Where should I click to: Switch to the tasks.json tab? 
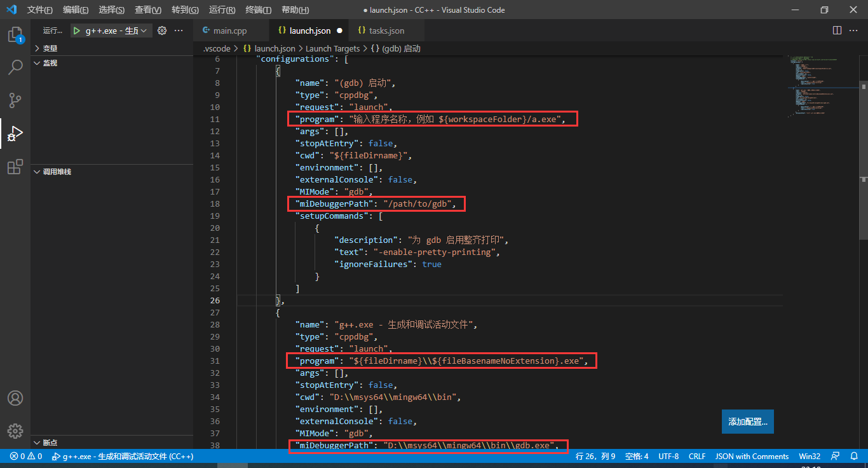click(x=386, y=31)
